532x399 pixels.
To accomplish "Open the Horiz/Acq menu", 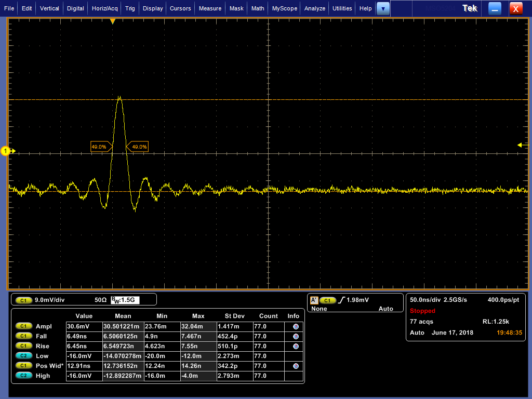I will [x=105, y=8].
